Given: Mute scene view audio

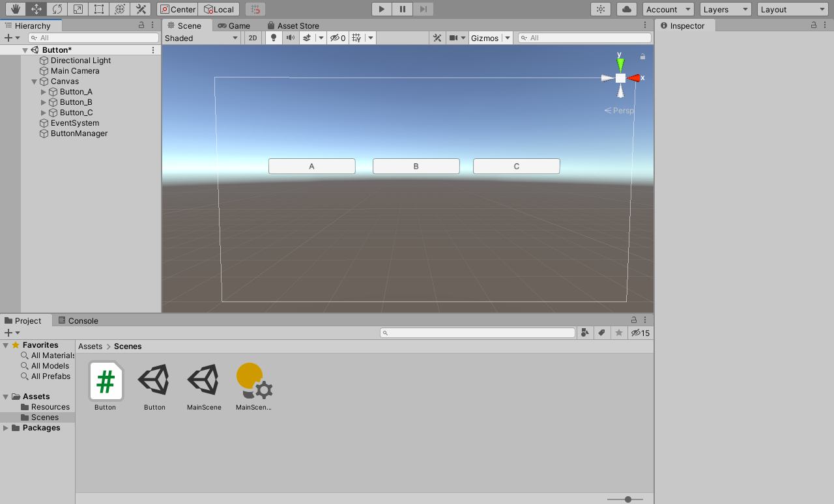Looking at the screenshot, I should pos(290,38).
